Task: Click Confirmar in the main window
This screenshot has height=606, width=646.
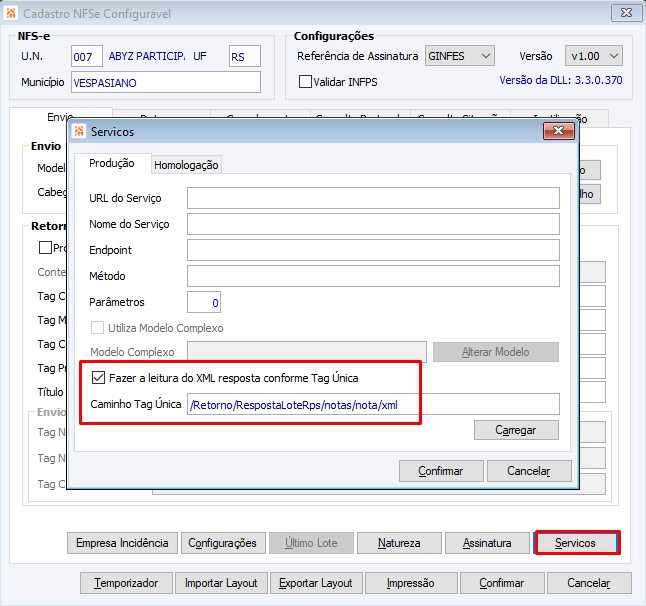Action: pyautogui.click(x=502, y=583)
